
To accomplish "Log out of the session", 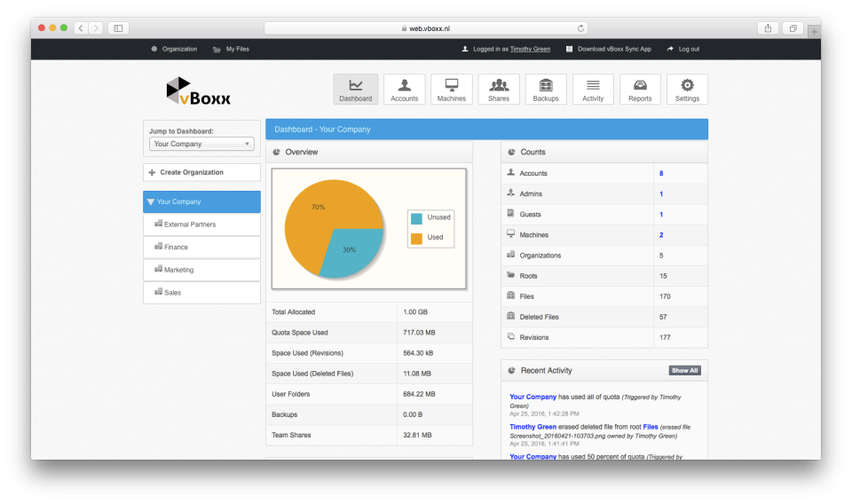I will pos(683,49).
